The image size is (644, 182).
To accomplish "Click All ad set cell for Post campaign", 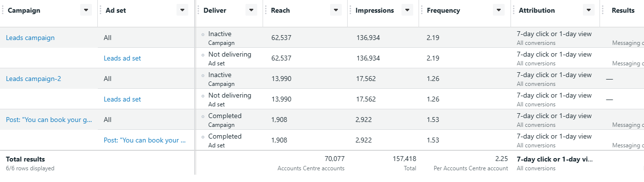I will point(108,120).
